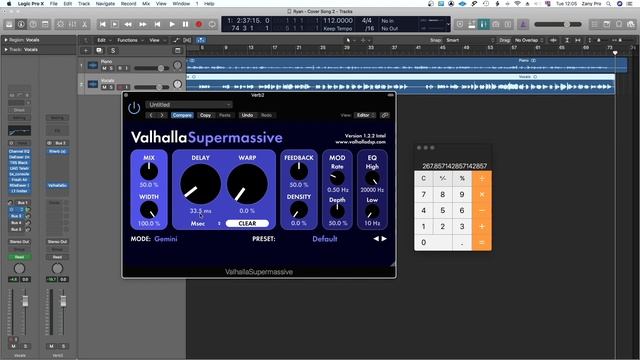640x360 pixels.
Task: Select previous preset left arrow
Action: point(376,239)
